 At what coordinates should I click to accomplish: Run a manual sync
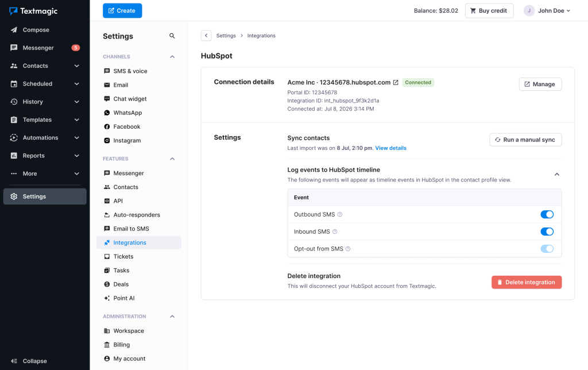click(525, 140)
